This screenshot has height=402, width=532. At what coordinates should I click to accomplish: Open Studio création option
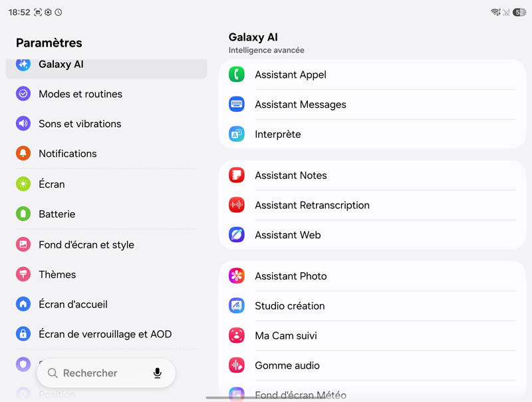tap(372, 306)
